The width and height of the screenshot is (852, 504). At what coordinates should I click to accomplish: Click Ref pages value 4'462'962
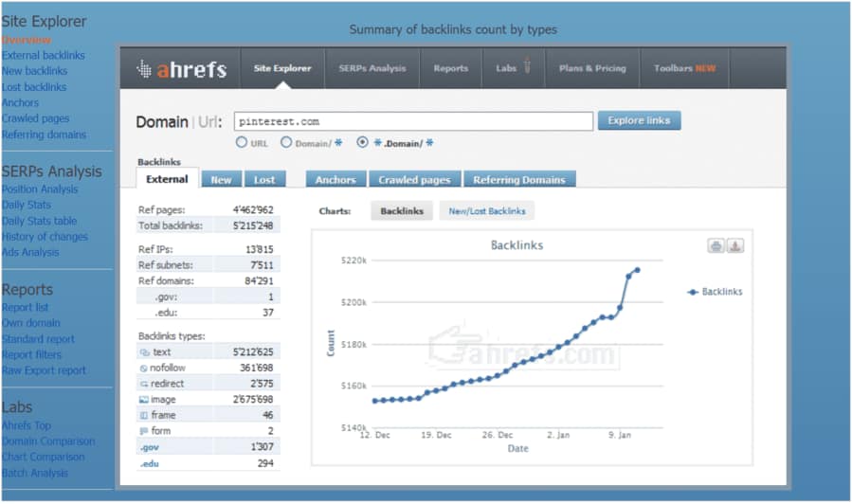(x=253, y=210)
